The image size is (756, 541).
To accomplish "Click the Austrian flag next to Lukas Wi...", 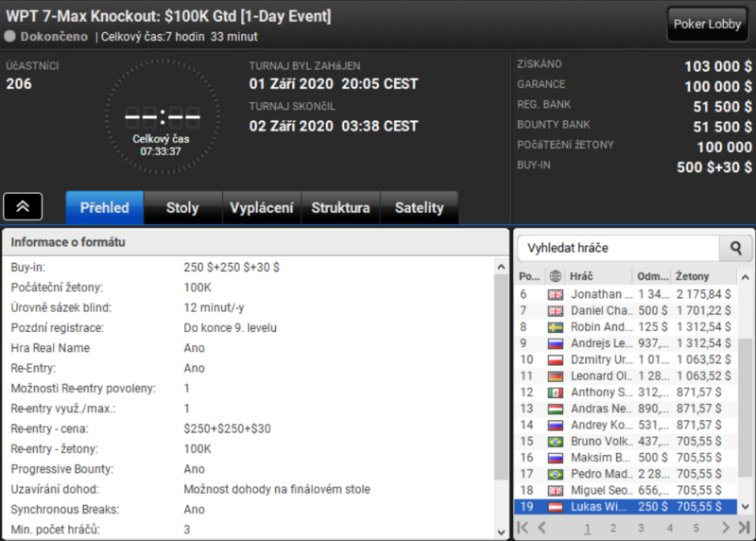I will [x=556, y=507].
